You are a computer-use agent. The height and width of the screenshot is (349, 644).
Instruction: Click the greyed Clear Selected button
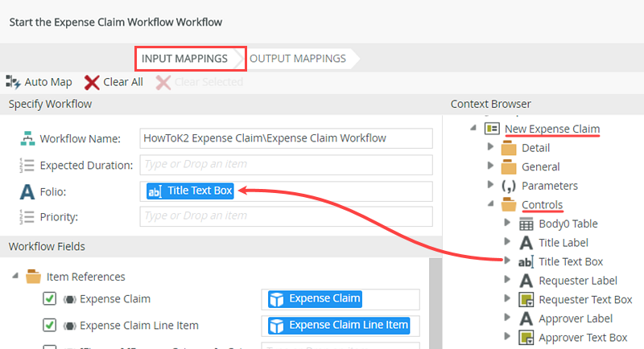(200, 82)
